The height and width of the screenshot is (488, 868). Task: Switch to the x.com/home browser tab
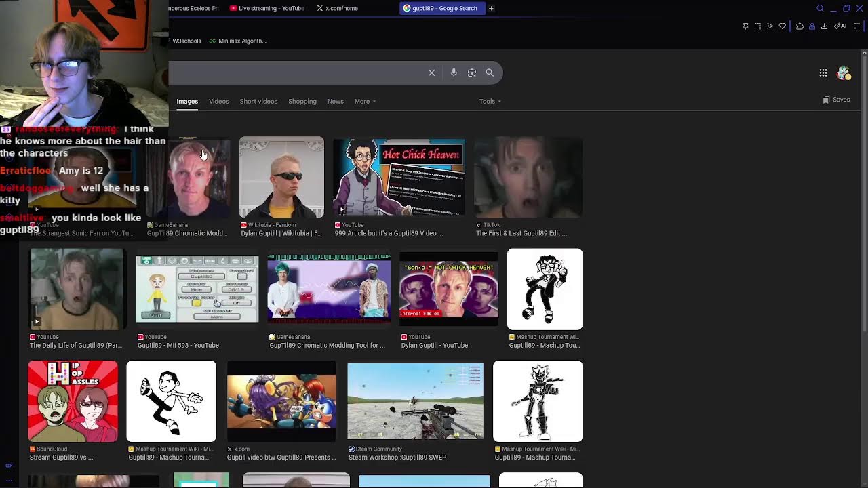[337, 8]
